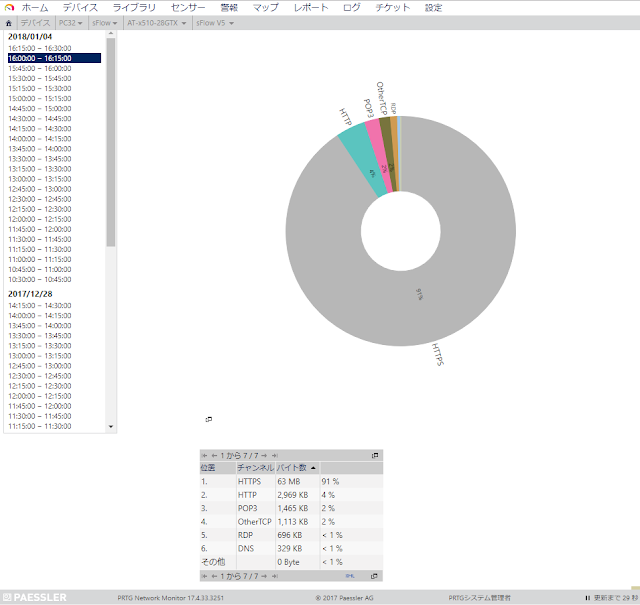Click the home icon in breadcrumb bar

9,23
